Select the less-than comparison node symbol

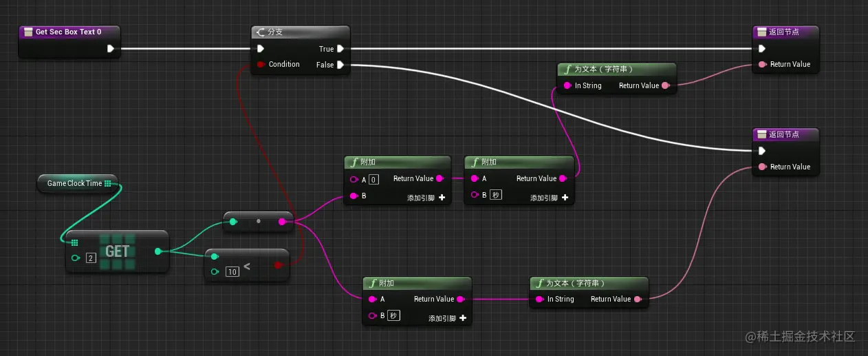[247, 266]
